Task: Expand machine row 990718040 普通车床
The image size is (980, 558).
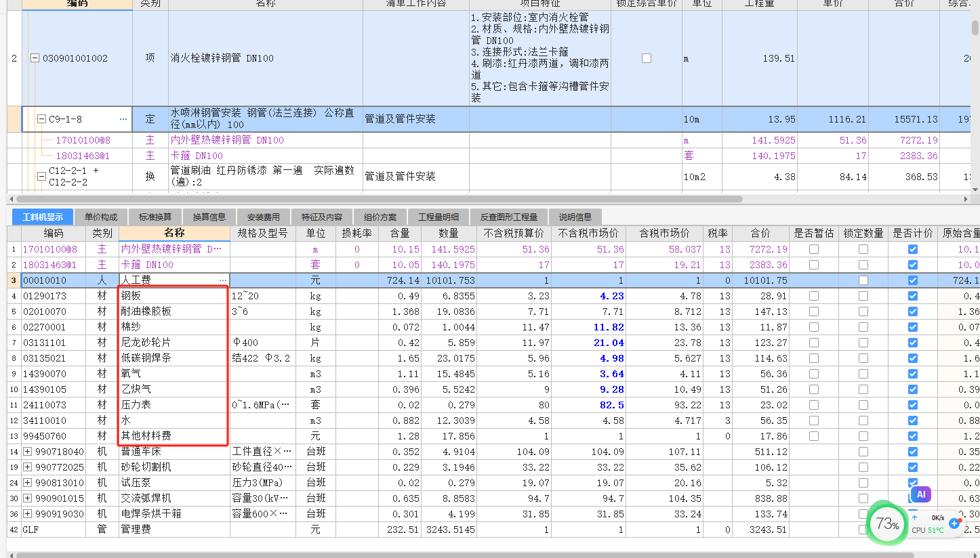Action: pos(28,452)
